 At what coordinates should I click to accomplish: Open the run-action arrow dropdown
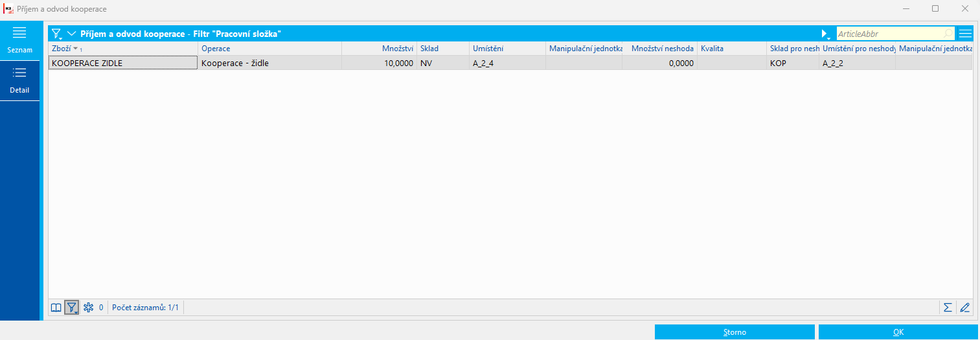(826, 34)
